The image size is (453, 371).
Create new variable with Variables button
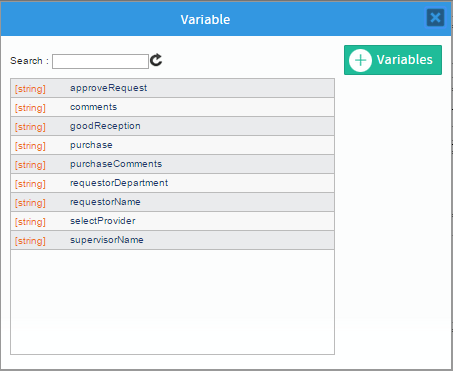[393, 60]
